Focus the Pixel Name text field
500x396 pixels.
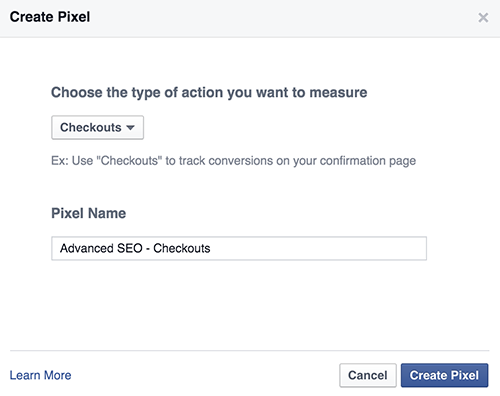(x=239, y=248)
